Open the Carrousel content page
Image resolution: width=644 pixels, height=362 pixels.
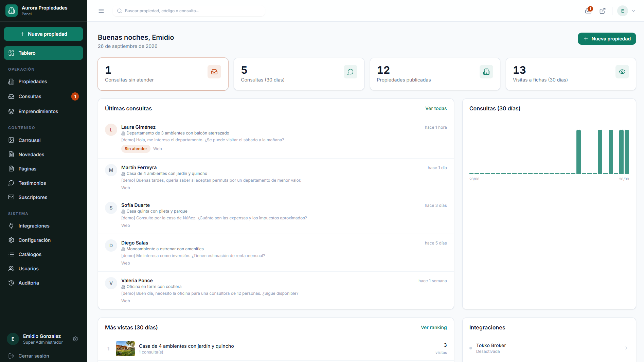pyautogui.click(x=43, y=140)
